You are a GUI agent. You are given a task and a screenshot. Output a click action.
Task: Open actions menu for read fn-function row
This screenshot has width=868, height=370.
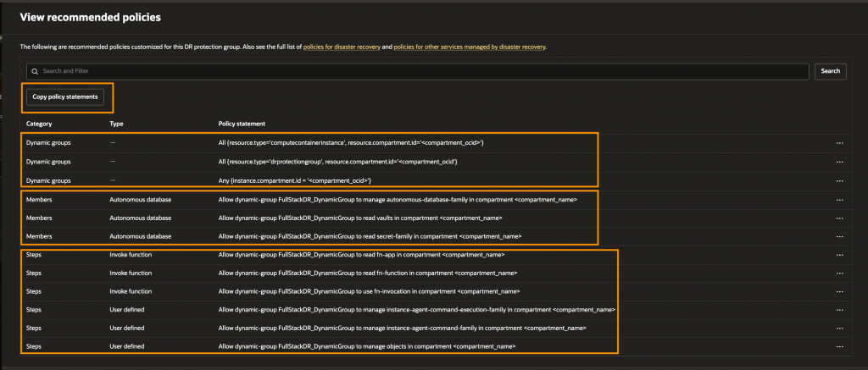tap(839, 273)
